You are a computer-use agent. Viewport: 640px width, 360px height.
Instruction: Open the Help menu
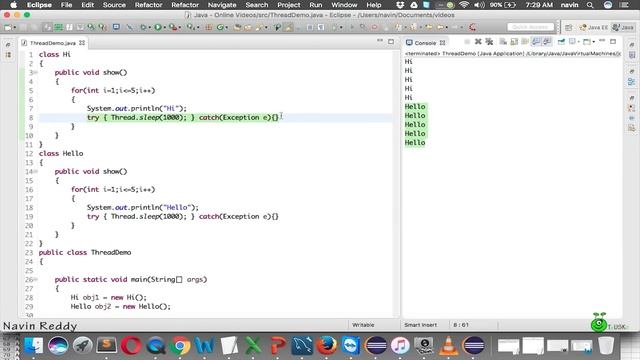coord(373,5)
